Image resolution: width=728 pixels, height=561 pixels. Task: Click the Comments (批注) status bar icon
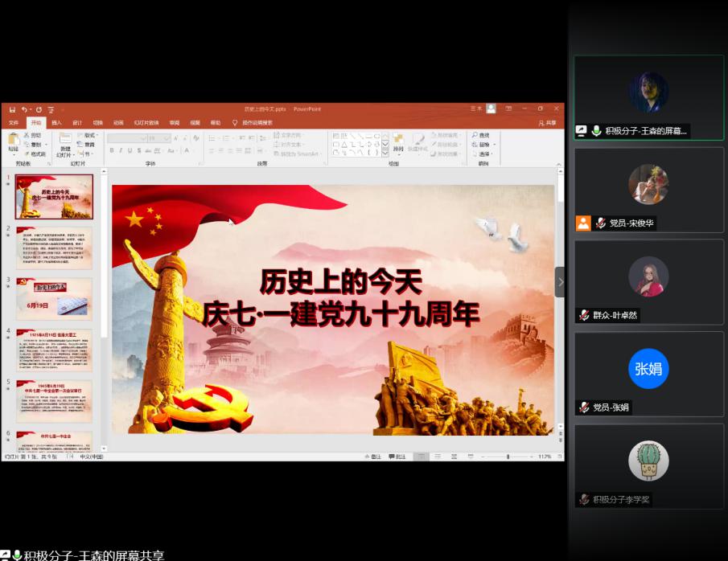point(397,457)
